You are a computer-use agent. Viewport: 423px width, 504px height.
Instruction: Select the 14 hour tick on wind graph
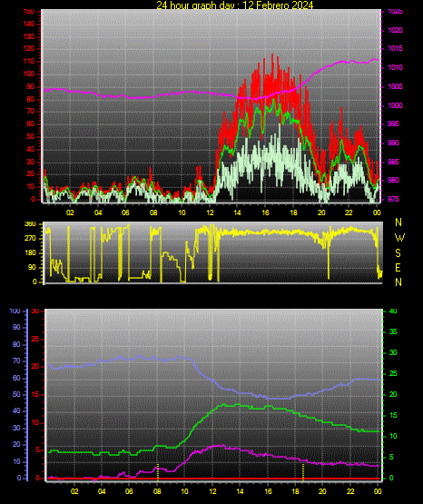point(237,212)
